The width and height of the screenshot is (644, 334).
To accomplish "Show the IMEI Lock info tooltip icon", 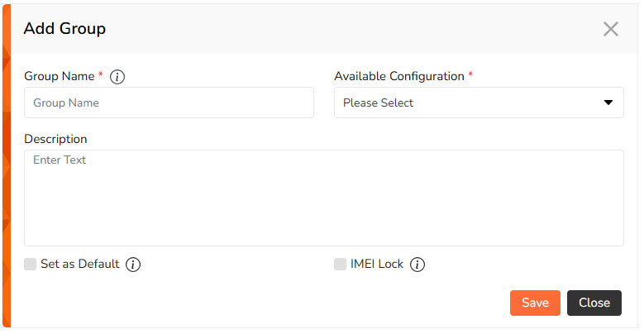I will (x=417, y=265).
